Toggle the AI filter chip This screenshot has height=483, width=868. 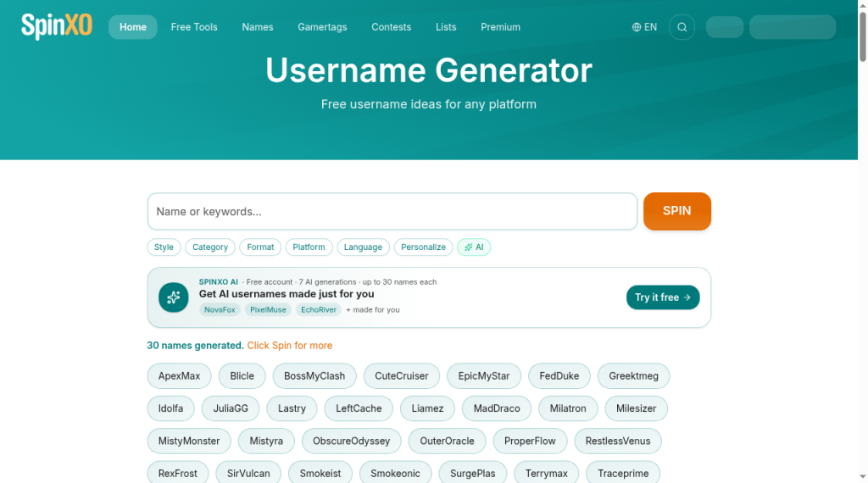pyautogui.click(x=474, y=247)
